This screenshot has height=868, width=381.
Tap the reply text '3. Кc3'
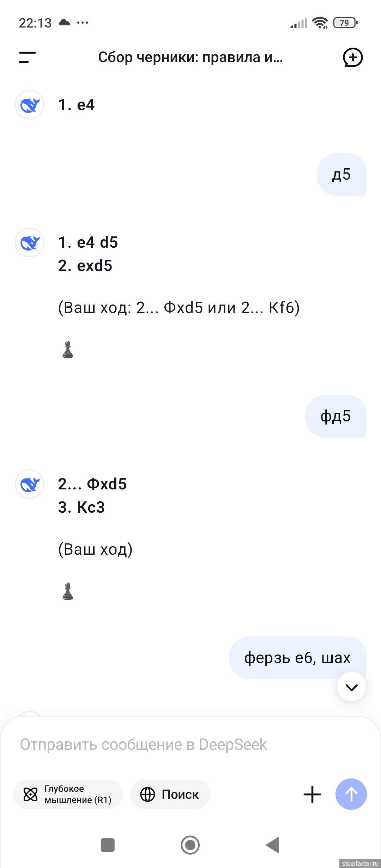(x=81, y=507)
